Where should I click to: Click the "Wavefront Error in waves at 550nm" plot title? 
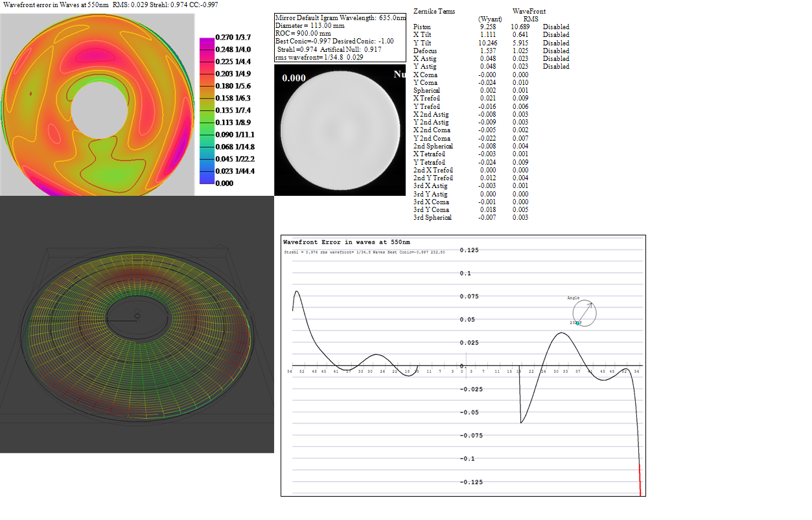[347, 242]
